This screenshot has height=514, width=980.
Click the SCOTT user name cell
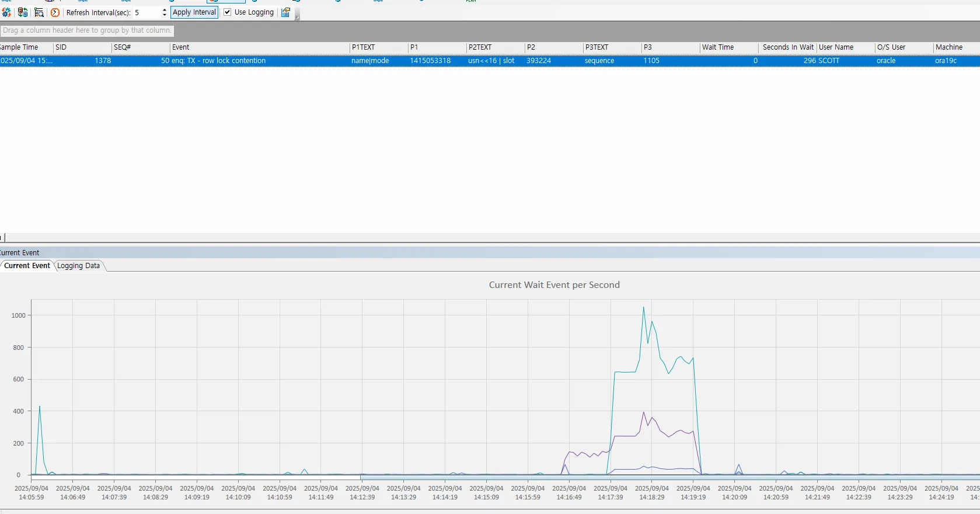[x=829, y=61]
